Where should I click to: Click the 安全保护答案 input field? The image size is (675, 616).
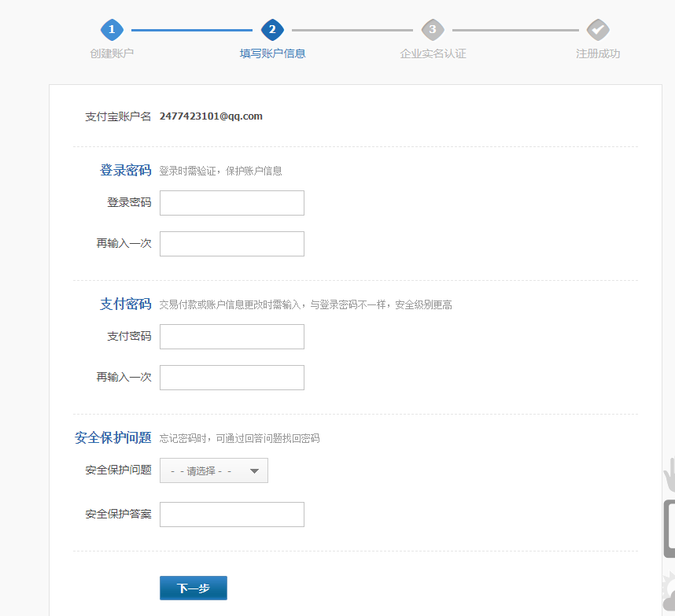click(x=231, y=515)
